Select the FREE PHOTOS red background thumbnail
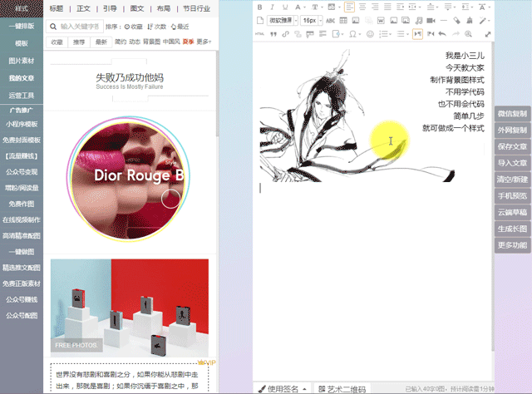Viewport: 532px width, 394px height. coord(130,308)
